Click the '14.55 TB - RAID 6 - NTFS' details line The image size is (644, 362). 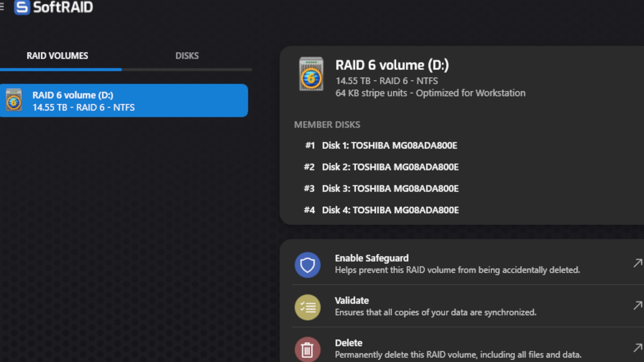tap(387, 81)
